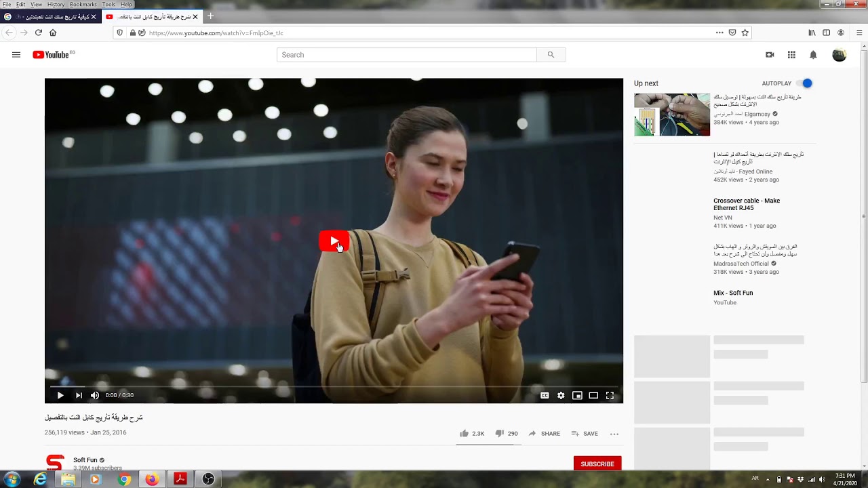868x488 pixels.
Task: Open the YouTube guide hamburger menu
Action: [16, 55]
